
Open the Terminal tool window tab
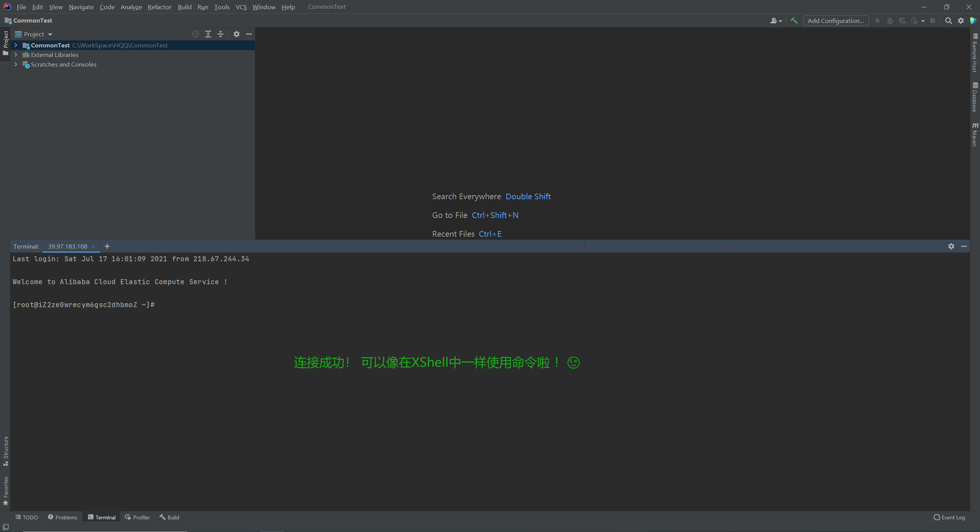(x=101, y=517)
